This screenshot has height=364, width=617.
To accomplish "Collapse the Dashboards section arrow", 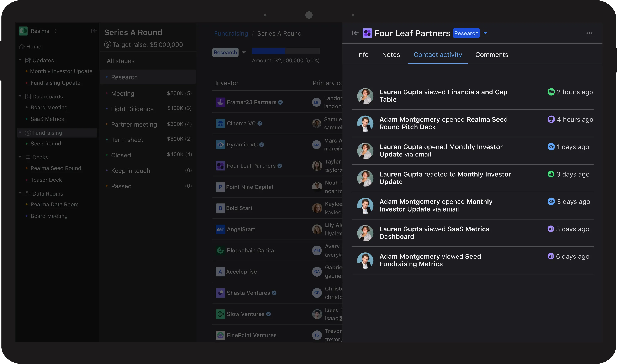I will [20, 96].
